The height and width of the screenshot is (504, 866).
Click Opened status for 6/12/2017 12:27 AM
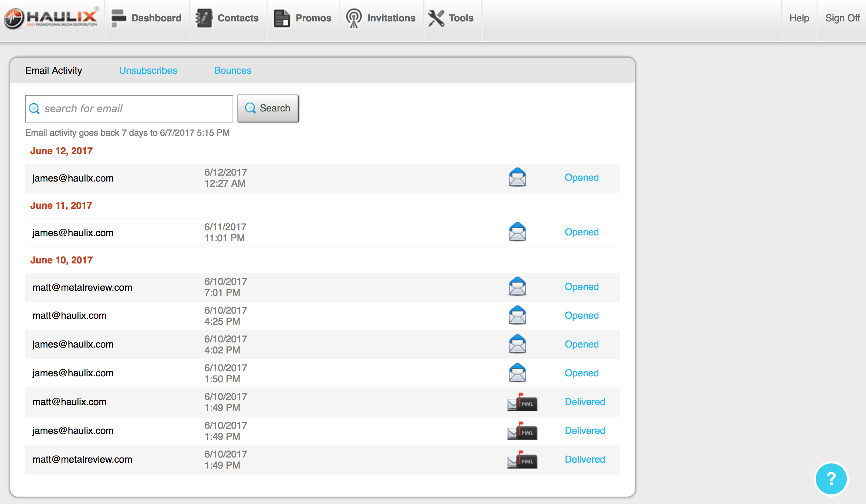tap(581, 177)
